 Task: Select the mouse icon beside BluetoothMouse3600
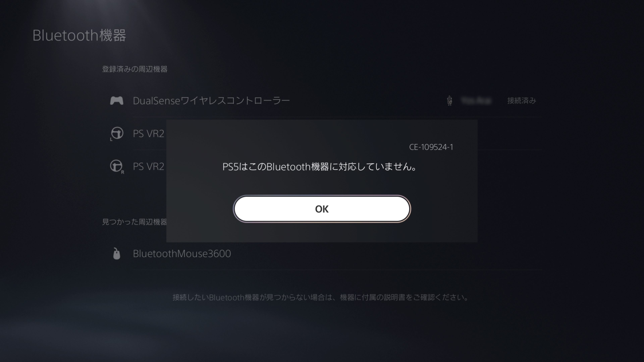[x=117, y=254]
